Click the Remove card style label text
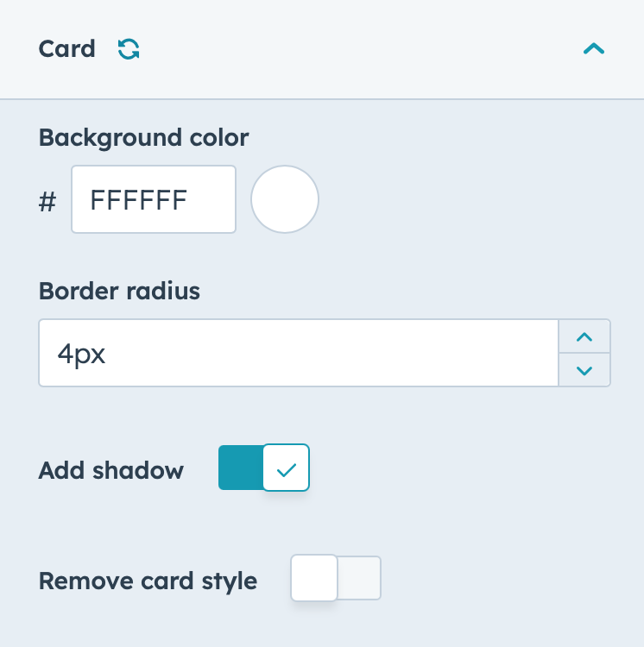644x647 pixels. click(x=148, y=581)
